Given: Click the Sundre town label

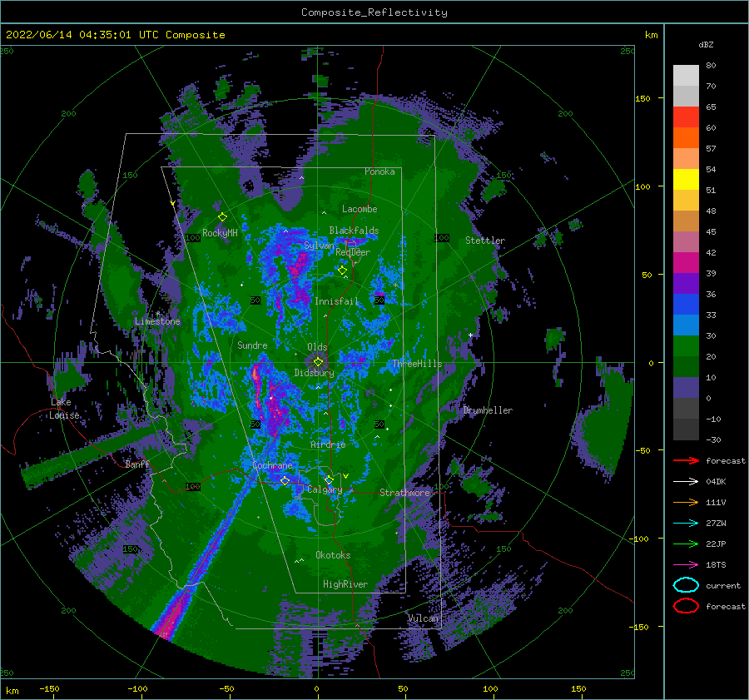Looking at the screenshot, I should [x=252, y=345].
